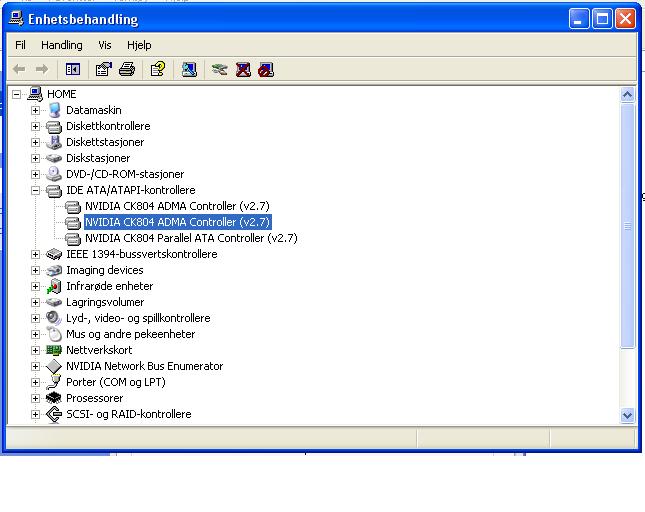The height and width of the screenshot is (512, 645).
Task: Open the Vis menu
Action: [104, 45]
